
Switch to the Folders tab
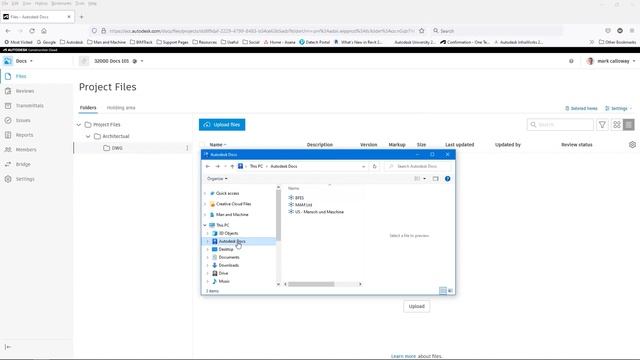coord(88,108)
